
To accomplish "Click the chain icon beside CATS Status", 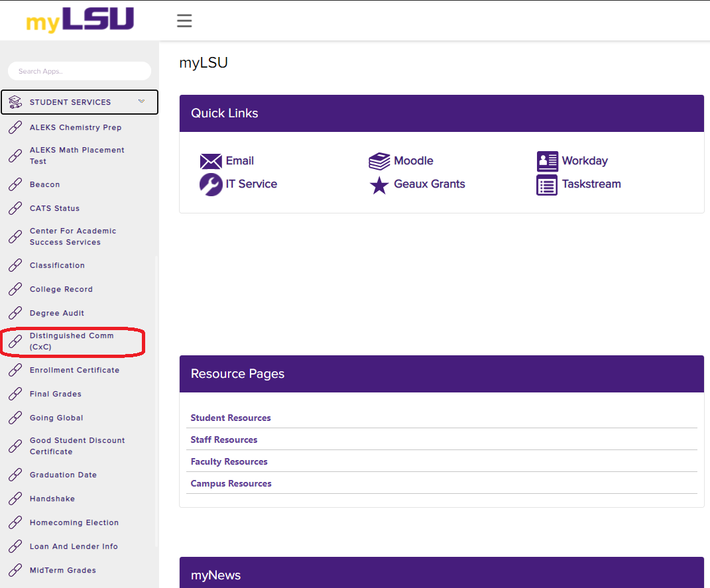I will click(x=15, y=208).
